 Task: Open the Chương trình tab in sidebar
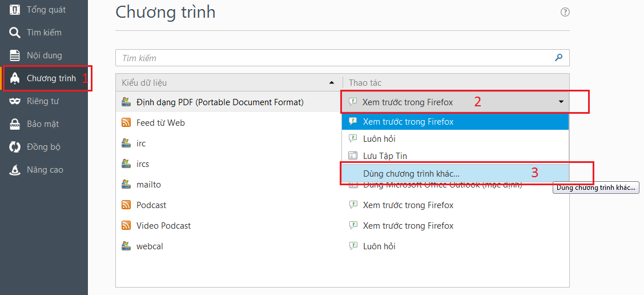[51, 78]
